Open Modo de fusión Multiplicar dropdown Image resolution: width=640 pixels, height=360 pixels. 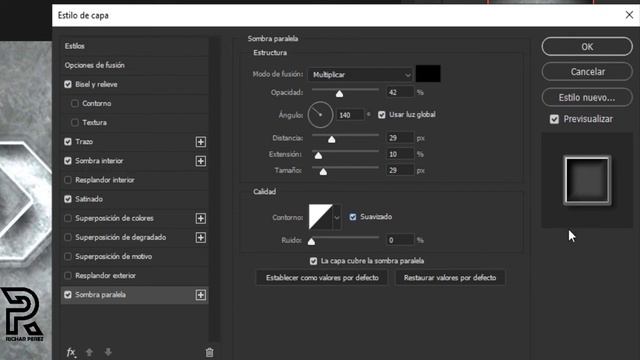click(x=360, y=75)
